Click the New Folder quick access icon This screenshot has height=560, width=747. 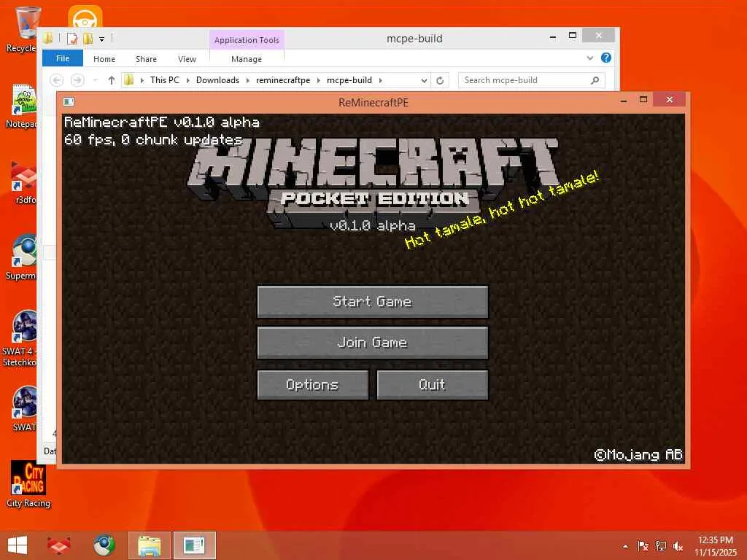[x=88, y=38]
